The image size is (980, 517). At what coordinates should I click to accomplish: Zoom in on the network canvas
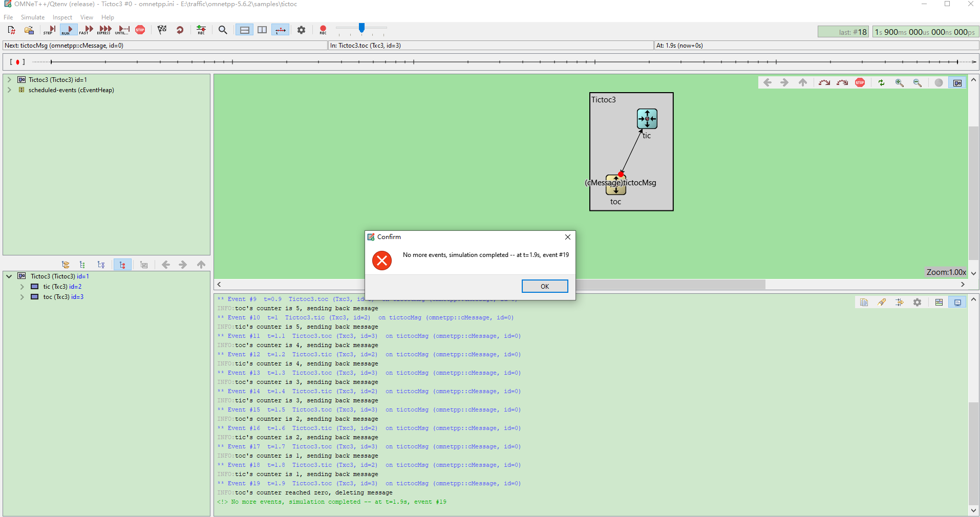pos(900,83)
